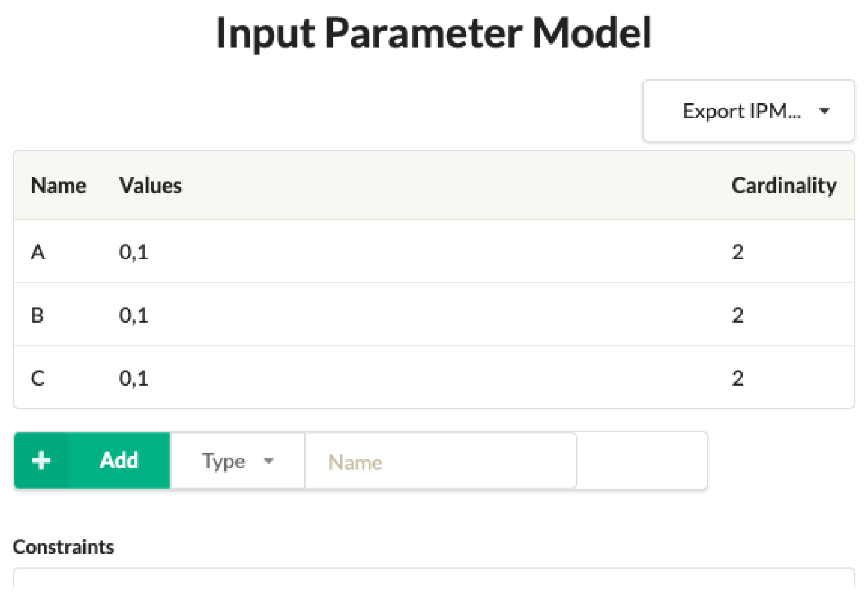Click the Add parameter button label

[119, 460]
